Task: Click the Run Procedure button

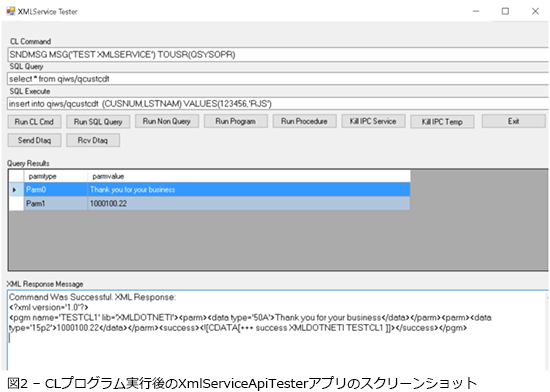Action: [x=304, y=121]
